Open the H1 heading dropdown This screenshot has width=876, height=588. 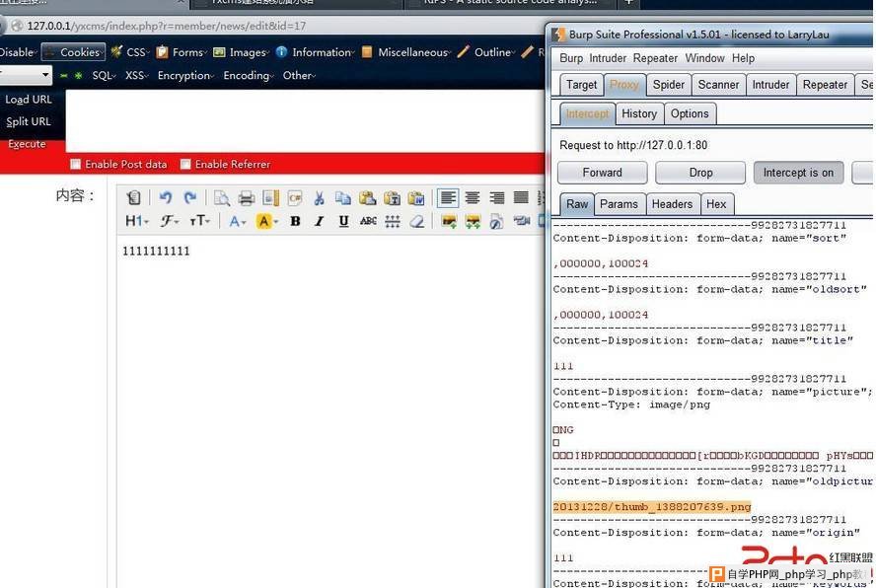point(137,221)
